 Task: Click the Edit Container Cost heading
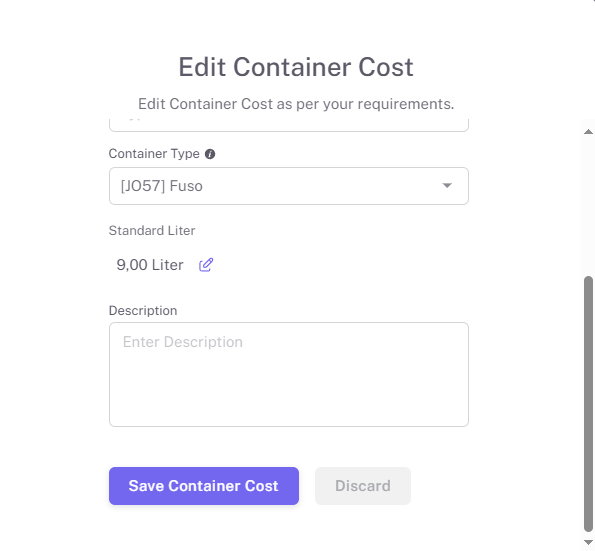click(296, 67)
